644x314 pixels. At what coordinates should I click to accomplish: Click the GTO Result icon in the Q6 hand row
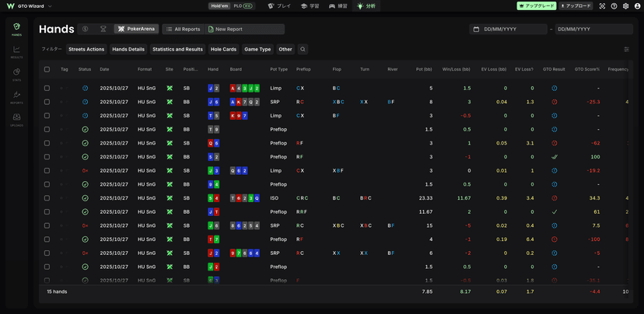tap(554, 143)
